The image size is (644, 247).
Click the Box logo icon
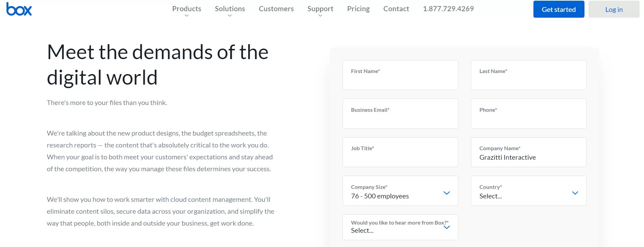(19, 9)
